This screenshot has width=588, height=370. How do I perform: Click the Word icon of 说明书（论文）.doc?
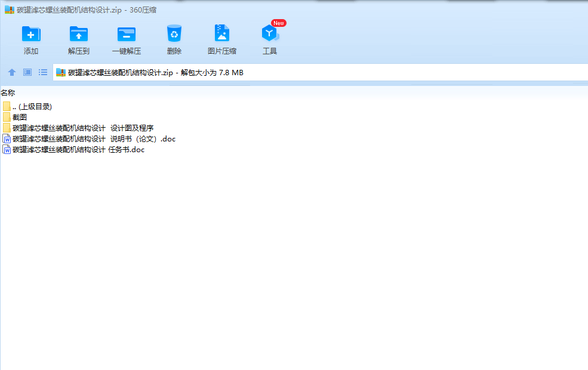point(7,139)
